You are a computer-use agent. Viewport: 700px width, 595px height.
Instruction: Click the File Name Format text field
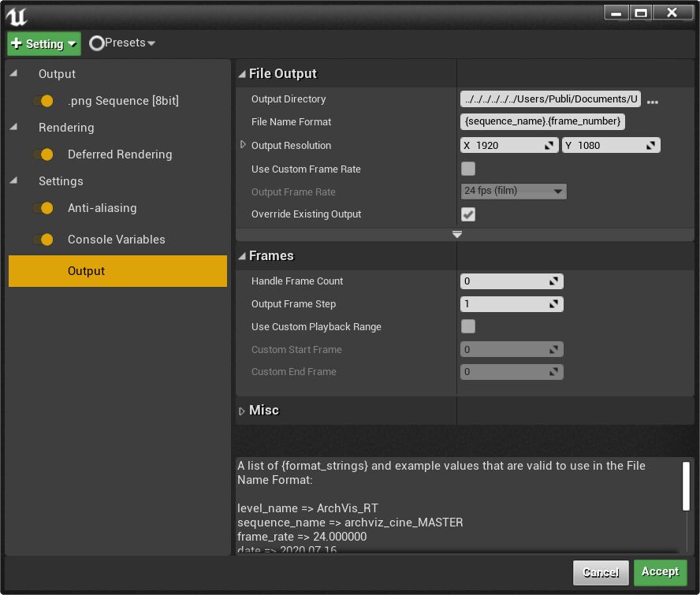point(542,122)
